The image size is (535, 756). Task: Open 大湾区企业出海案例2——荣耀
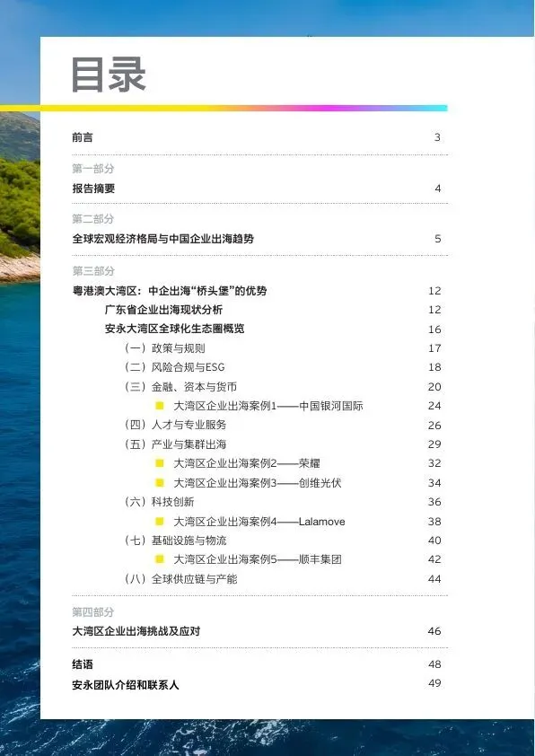click(x=247, y=463)
